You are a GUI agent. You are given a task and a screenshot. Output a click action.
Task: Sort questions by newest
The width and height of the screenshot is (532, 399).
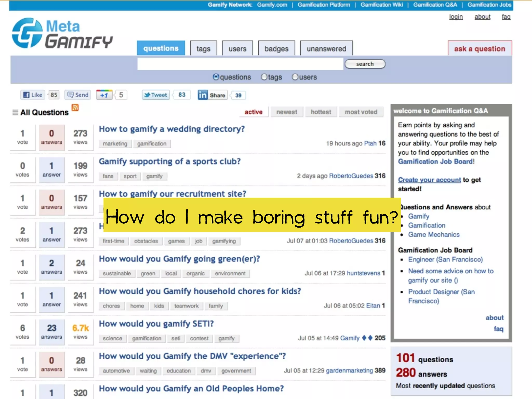[x=287, y=112]
